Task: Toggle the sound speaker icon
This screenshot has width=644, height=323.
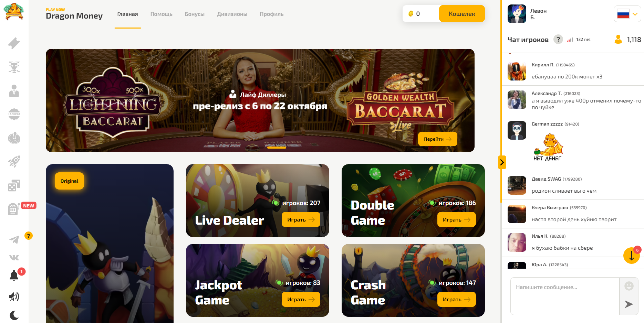Action: click(14, 297)
